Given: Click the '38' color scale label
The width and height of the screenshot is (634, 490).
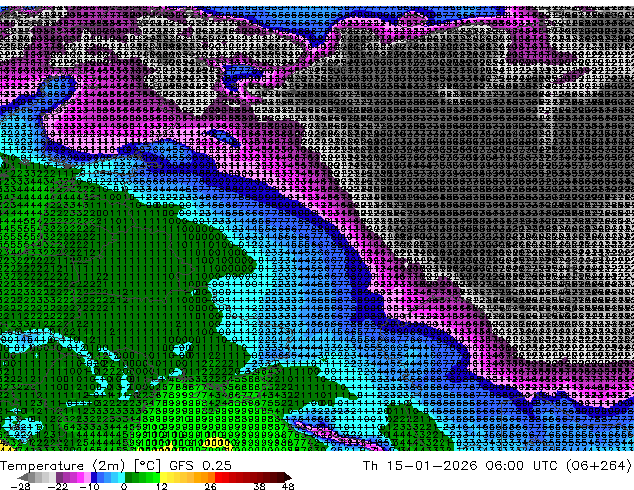Looking at the screenshot, I should point(259,486).
